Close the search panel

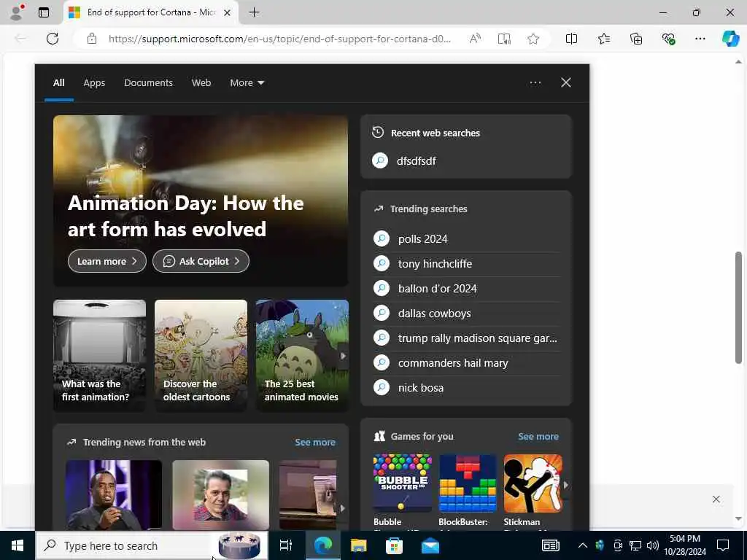click(x=566, y=83)
